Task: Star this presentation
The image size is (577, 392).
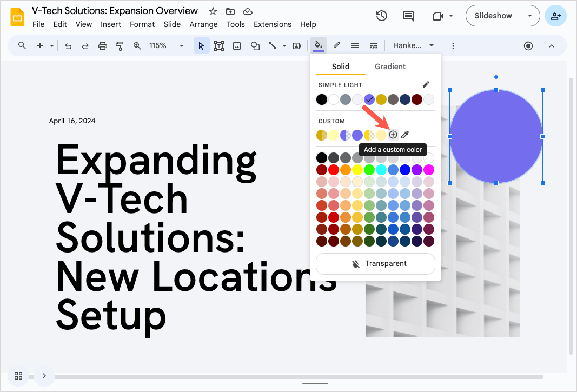Action: point(213,11)
